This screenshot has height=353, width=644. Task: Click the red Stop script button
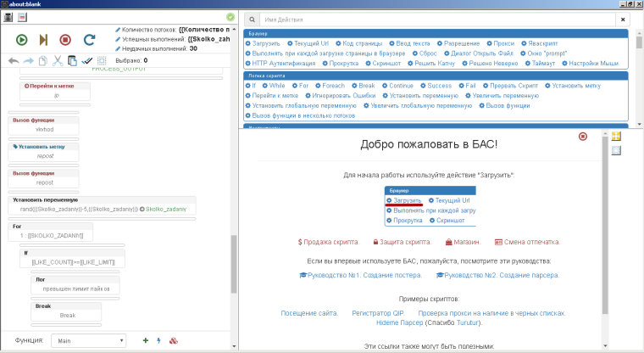(x=66, y=39)
